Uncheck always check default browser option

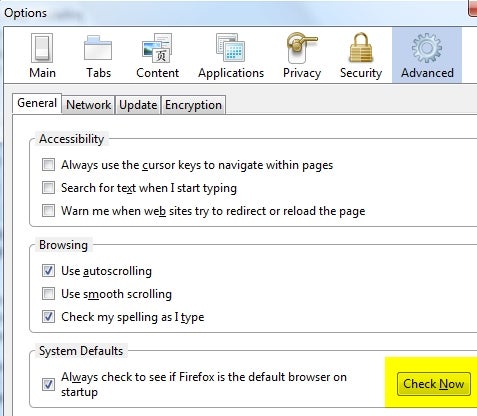(48, 385)
